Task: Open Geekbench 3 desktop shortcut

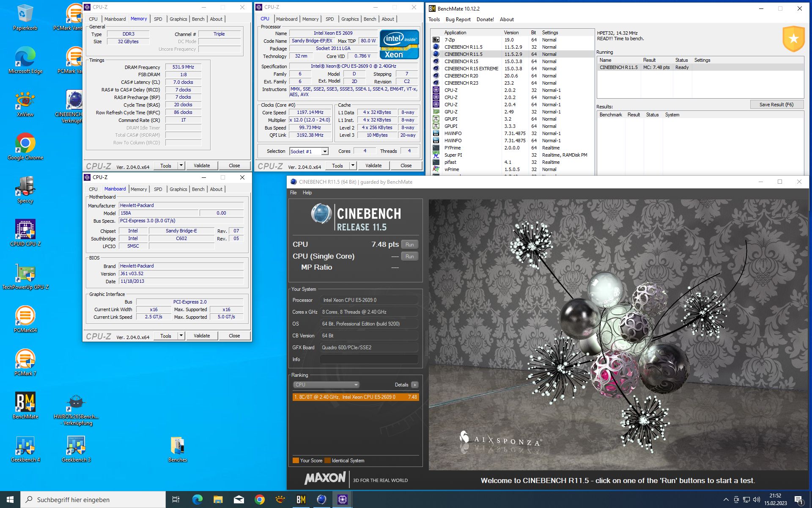Action: pyautogui.click(x=76, y=449)
